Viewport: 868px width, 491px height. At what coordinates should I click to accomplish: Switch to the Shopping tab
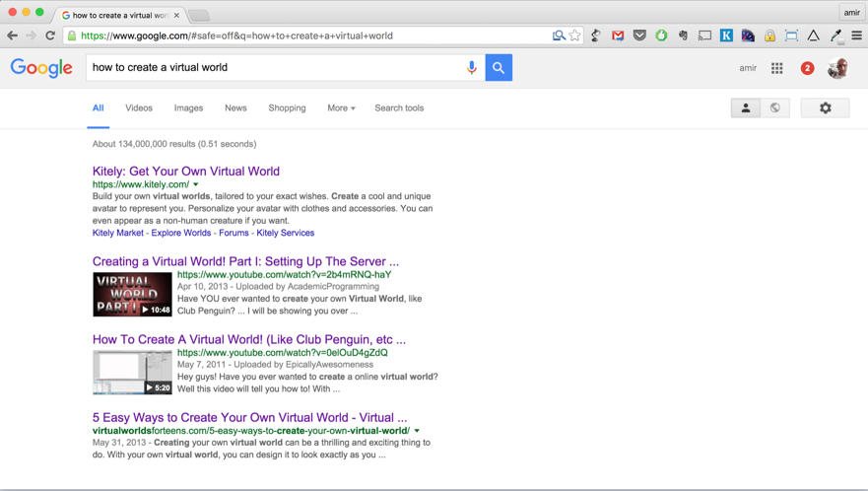287,108
